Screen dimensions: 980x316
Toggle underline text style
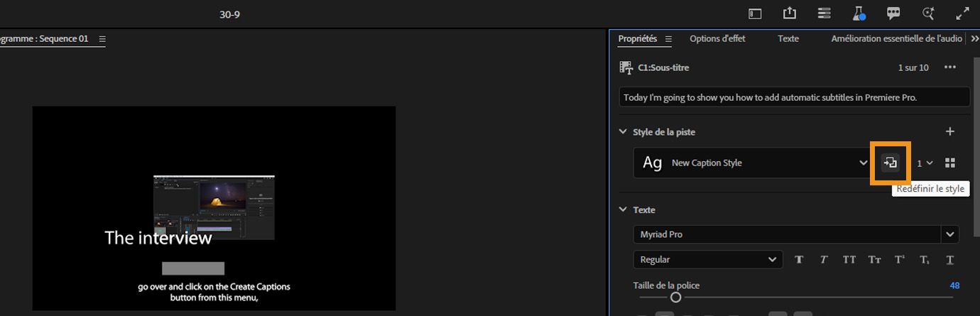[x=949, y=259]
